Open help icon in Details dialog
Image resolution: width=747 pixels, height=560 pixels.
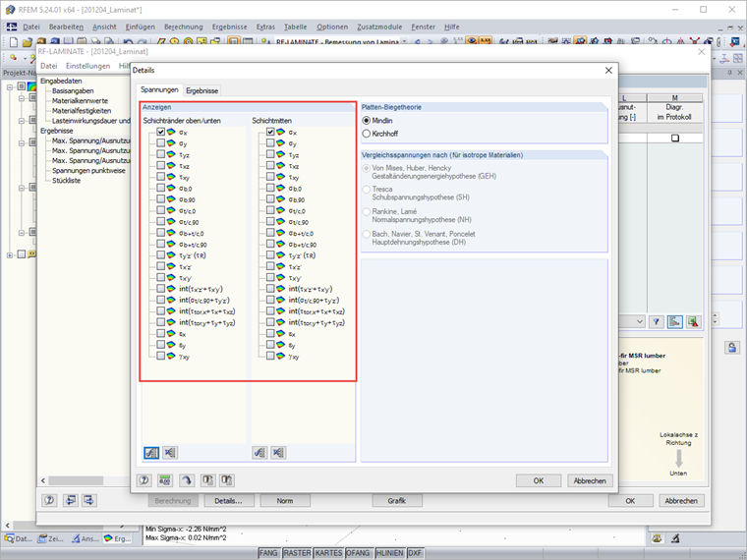pos(144,480)
